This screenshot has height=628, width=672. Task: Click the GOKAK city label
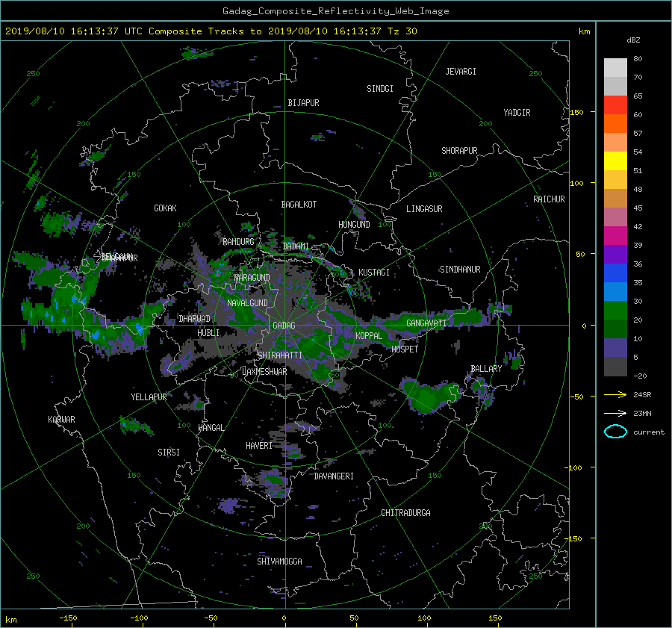click(166, 208)
